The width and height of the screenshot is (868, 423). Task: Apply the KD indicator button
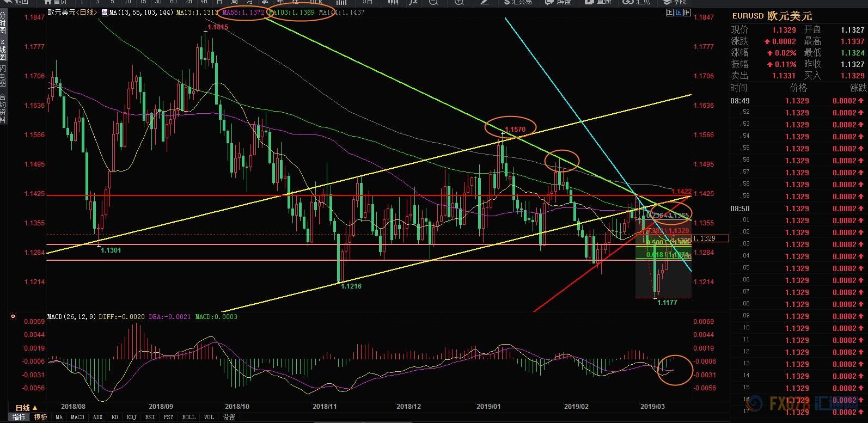point(115,417)
